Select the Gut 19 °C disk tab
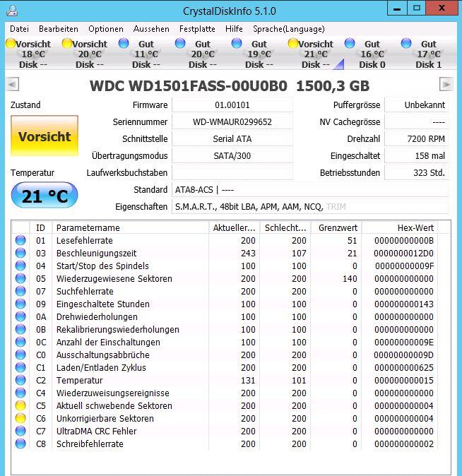The image size is (462, 476). click(259, 54)
